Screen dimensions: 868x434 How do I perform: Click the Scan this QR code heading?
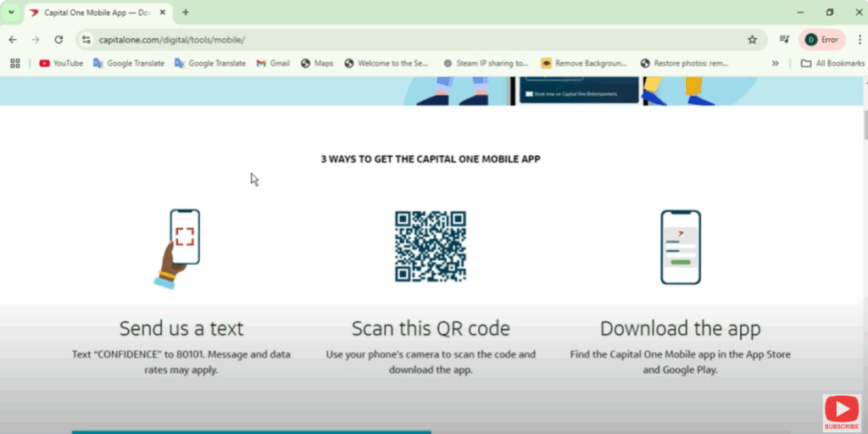431,328
